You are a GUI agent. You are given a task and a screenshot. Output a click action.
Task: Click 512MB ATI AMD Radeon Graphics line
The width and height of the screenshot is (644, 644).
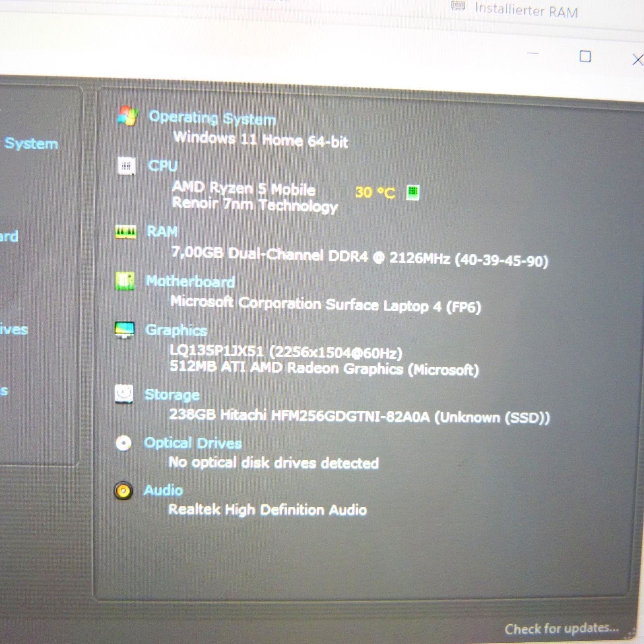pyautogui.click(x=324, y=368)
